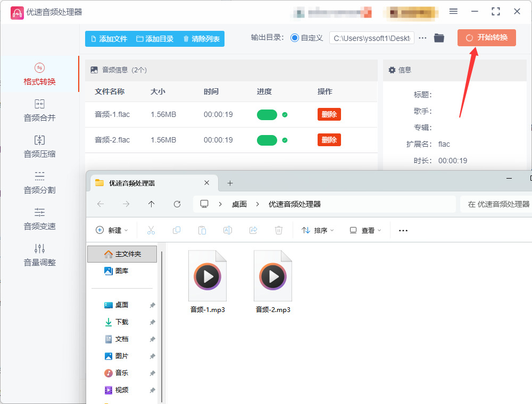Expand the 新建 dropdown in Explorer
Viewport: 532px width, 404px height.
(112, 231)
